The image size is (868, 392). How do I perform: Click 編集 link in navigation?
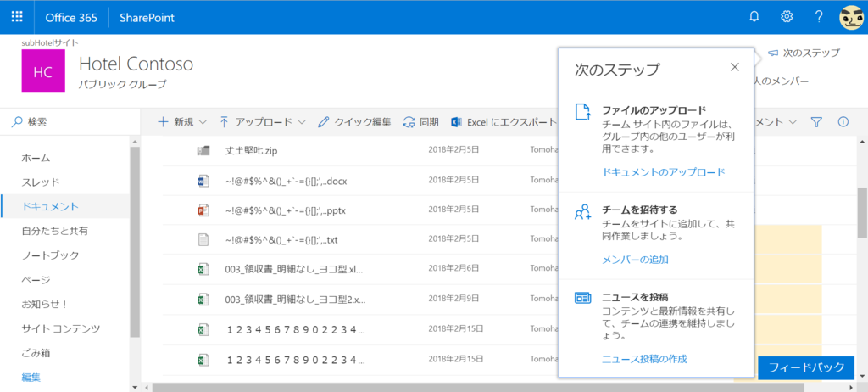point(31,378)
